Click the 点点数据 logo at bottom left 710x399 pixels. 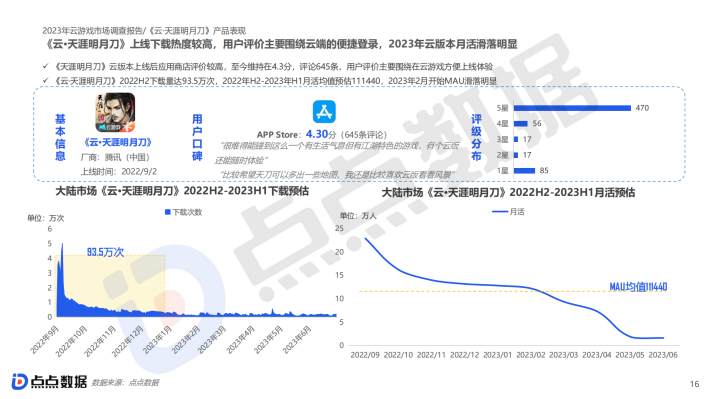click(x=49, y=381)
